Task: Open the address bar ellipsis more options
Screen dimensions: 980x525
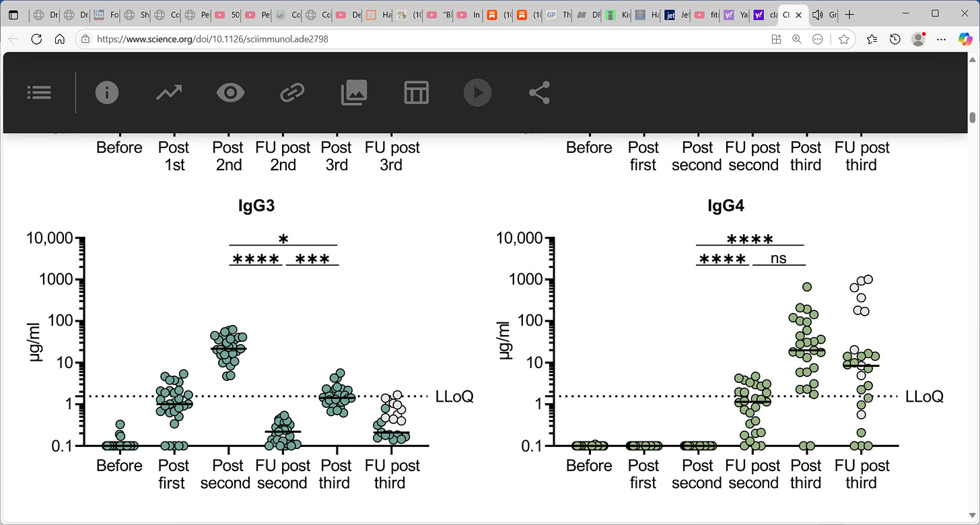Action: click(818, 40)
